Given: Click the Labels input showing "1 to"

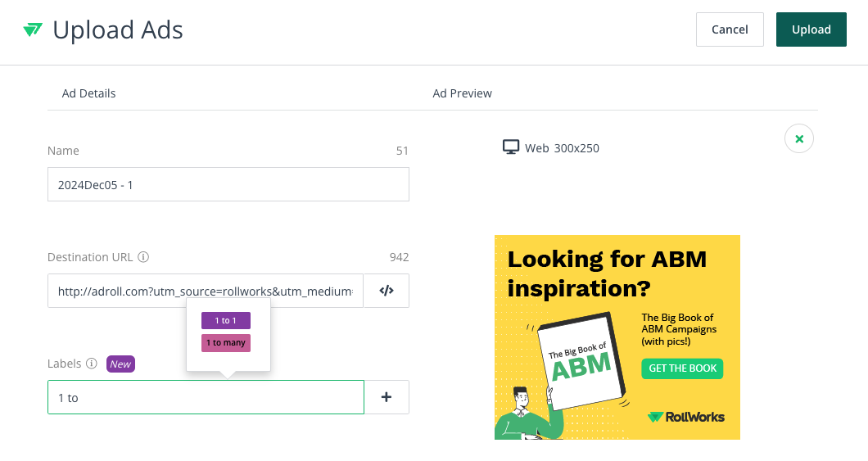Looking at the screenshot, I should [205, 397].
